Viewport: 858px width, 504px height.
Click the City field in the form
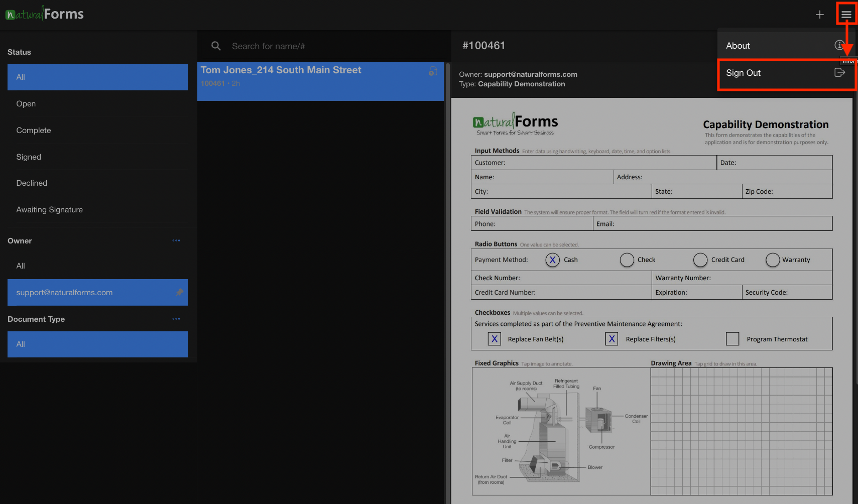pos(561,192)
